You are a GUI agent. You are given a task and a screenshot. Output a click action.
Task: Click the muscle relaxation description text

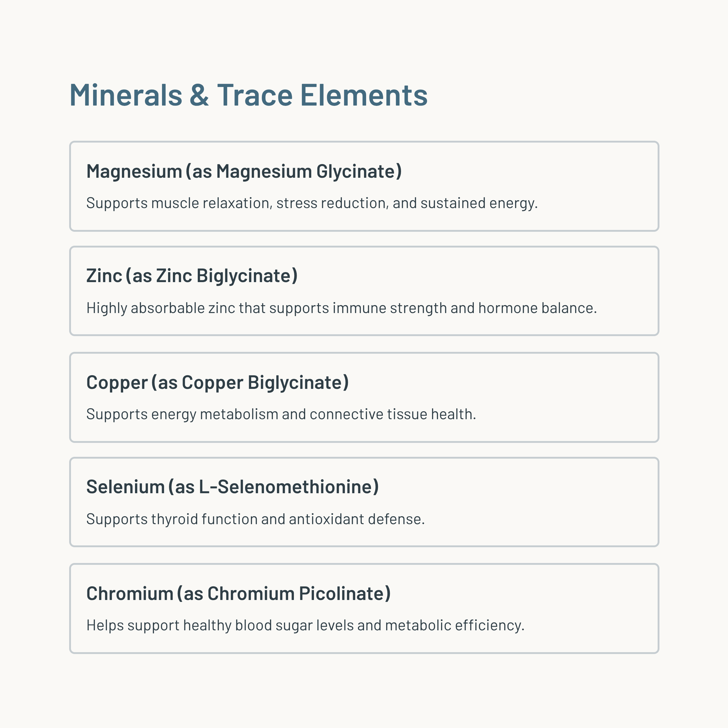point(312,203)
